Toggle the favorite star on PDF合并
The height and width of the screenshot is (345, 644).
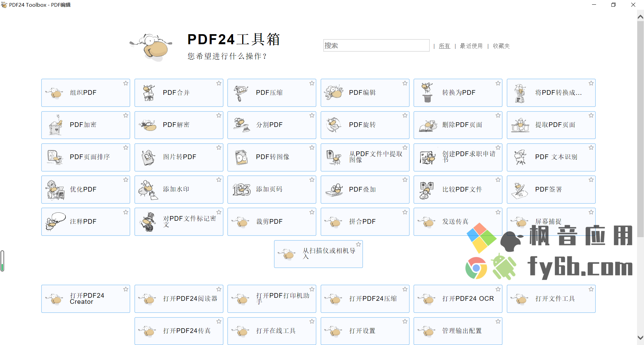click(219, 83)
